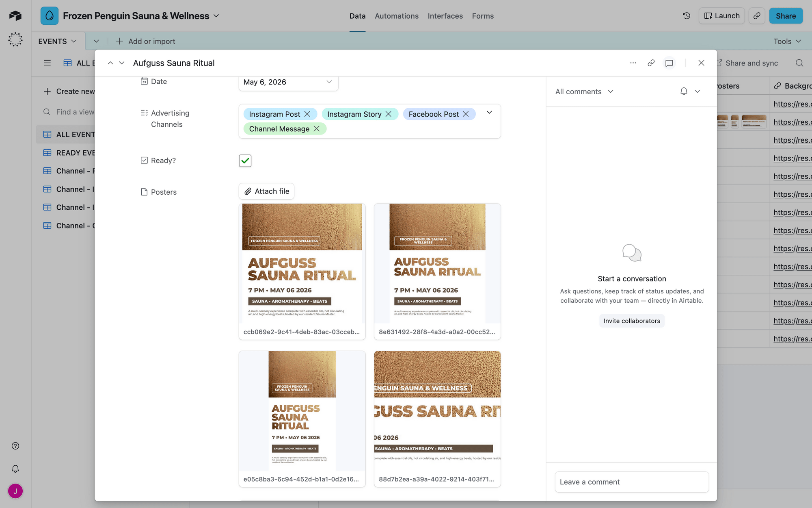This screenshot has height=508, width=812.
Task: Click the notification bell in comments panel
Action: click(x=684, y=91)
